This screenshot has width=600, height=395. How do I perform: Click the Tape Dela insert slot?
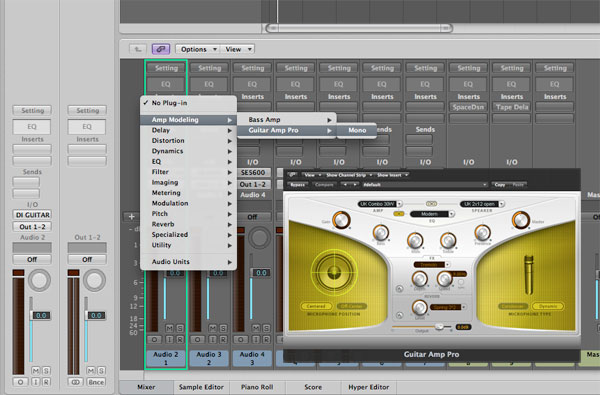point(512,107)
